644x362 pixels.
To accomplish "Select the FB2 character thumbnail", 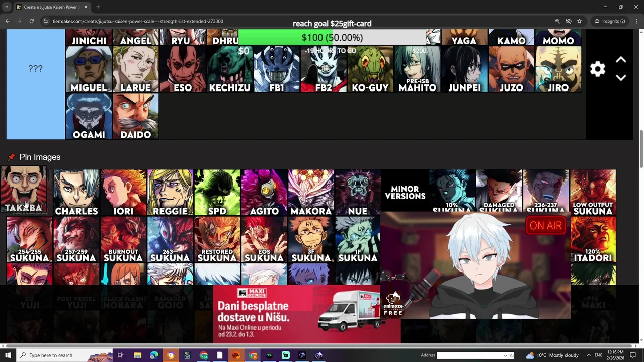I will click(x=323, y=69).
